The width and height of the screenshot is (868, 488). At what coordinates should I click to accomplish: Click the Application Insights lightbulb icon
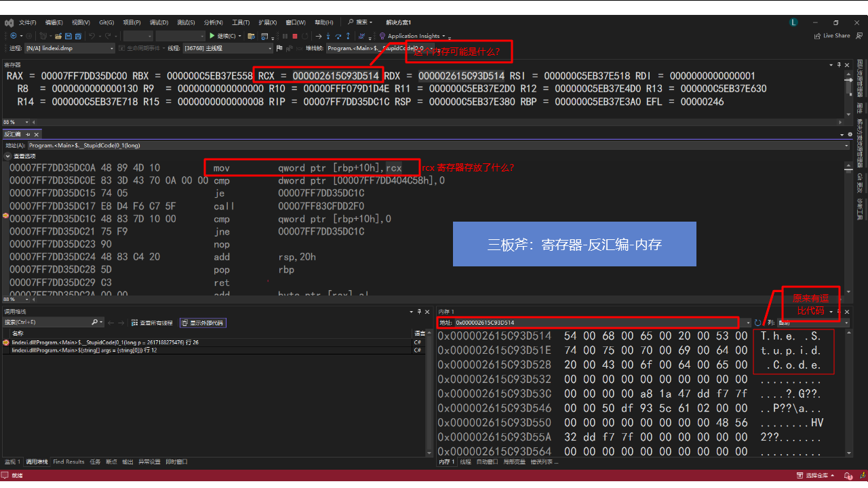point(382,36)
